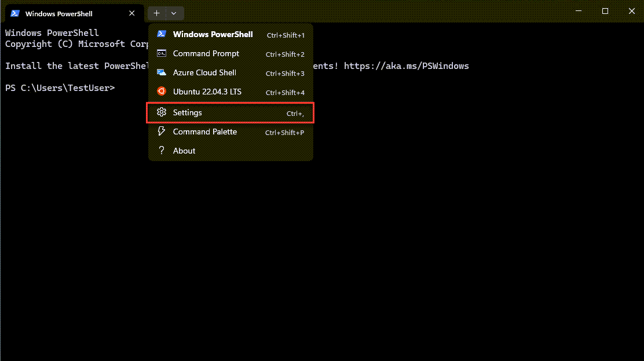Close the terminal window
Image resolution: width=644 pixels, height=361 pixels.
coord(631,11)
